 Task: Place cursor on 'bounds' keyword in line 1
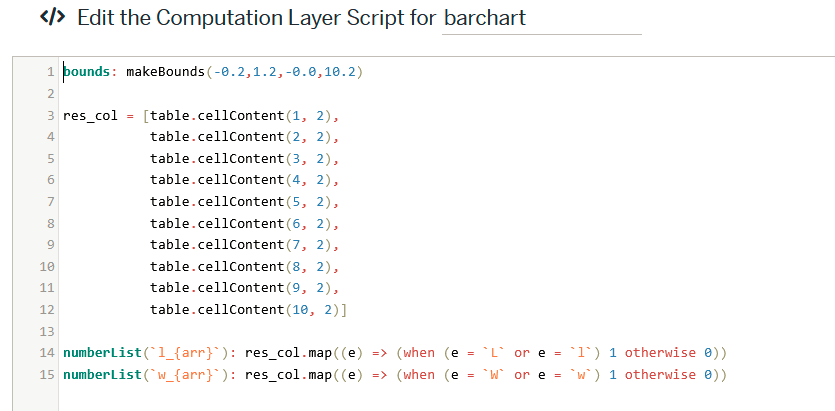87,72
